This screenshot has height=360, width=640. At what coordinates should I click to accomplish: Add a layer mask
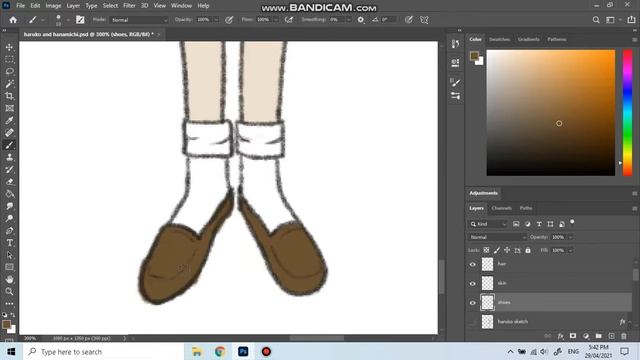click(x=573, y=336)
